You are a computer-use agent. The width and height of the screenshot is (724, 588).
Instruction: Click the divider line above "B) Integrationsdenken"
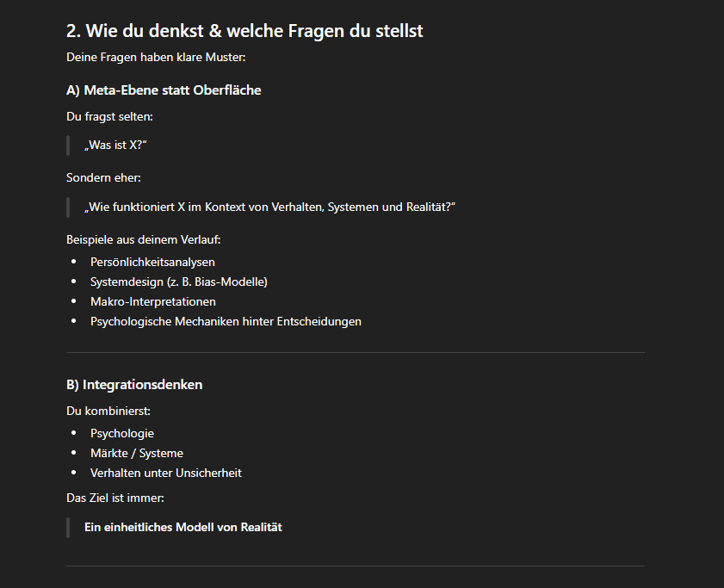[x=355, y=353]
